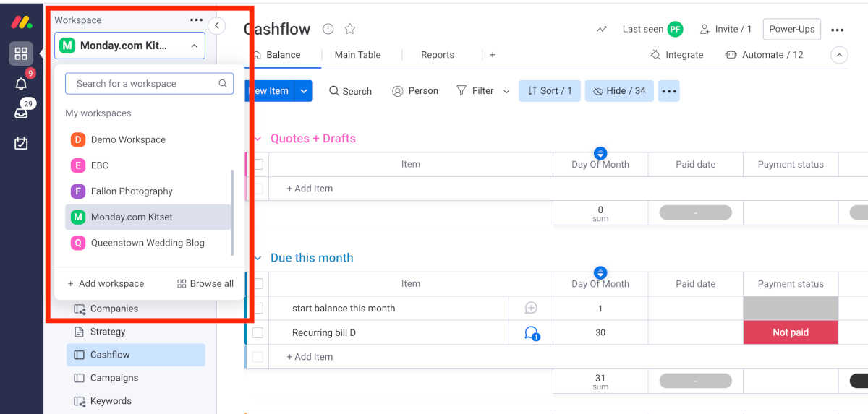Click the monday.com logo icon
This screenshot has width=868, height=414.
tap(21, 22)
